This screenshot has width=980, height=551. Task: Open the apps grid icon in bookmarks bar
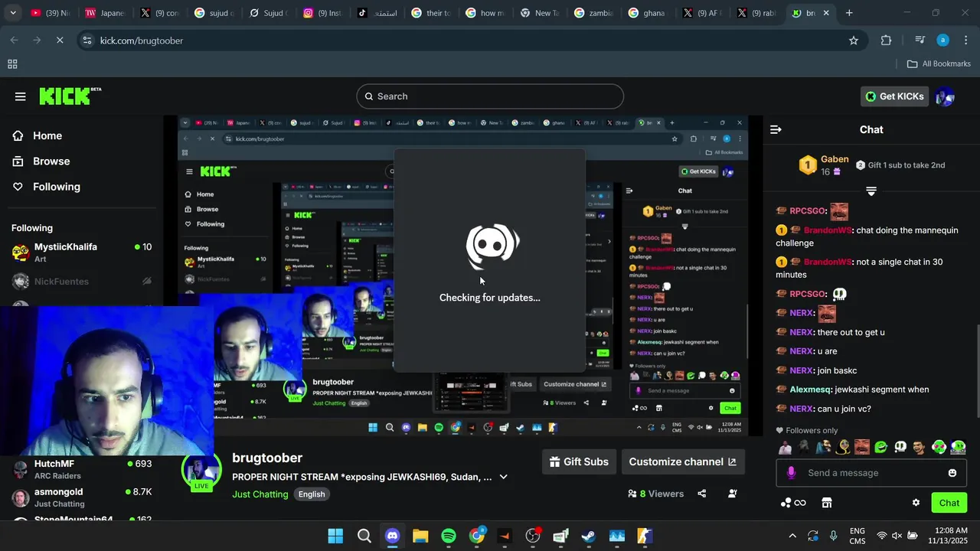tap(12, 64)
